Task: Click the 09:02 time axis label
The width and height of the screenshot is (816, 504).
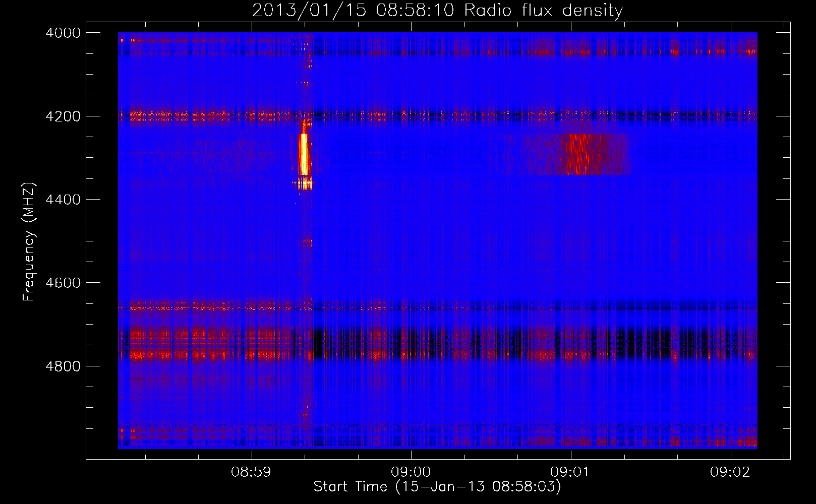Action: pyautogui.click(x=730, y=472)
